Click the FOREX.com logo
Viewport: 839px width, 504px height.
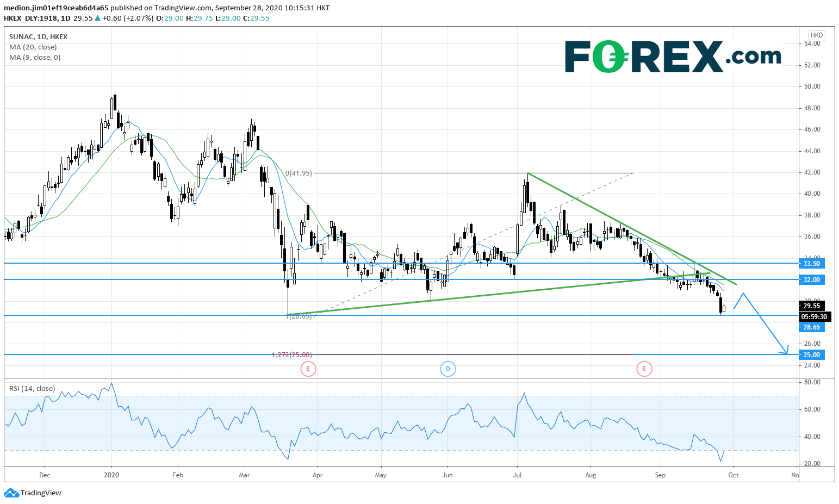coord(673,57)
